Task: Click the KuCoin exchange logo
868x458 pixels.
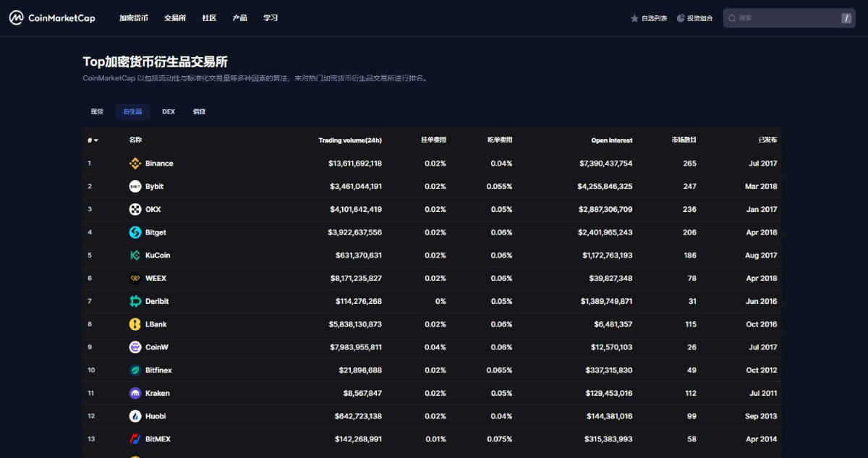Action: tap(135, 255)
